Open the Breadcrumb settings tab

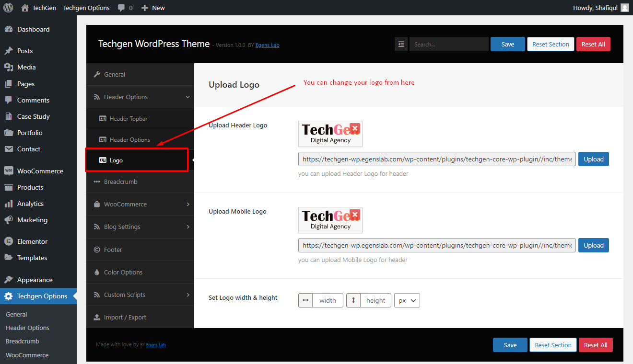tap(140, 182)
